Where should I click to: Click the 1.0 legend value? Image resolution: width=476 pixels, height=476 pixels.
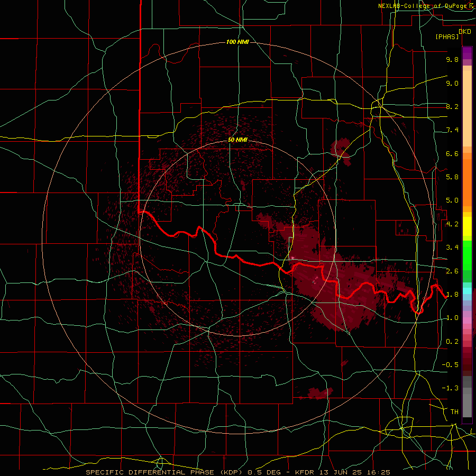(x=452, y=318)
